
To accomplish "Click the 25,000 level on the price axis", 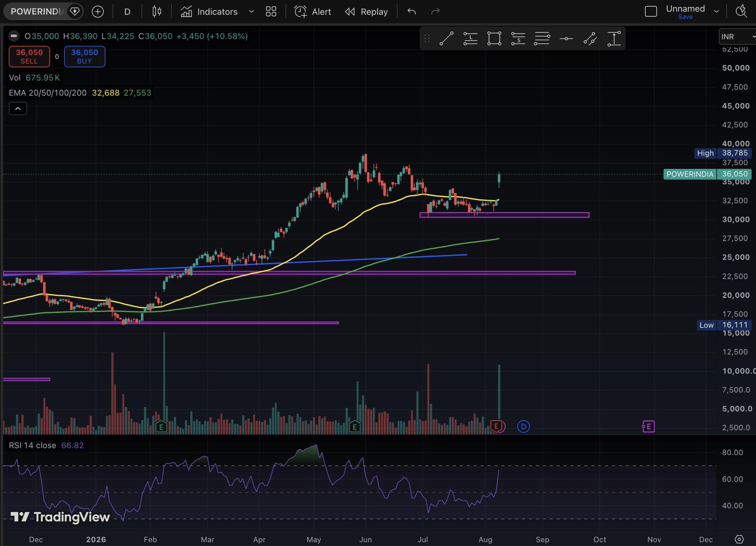I will tap(736, 257).
